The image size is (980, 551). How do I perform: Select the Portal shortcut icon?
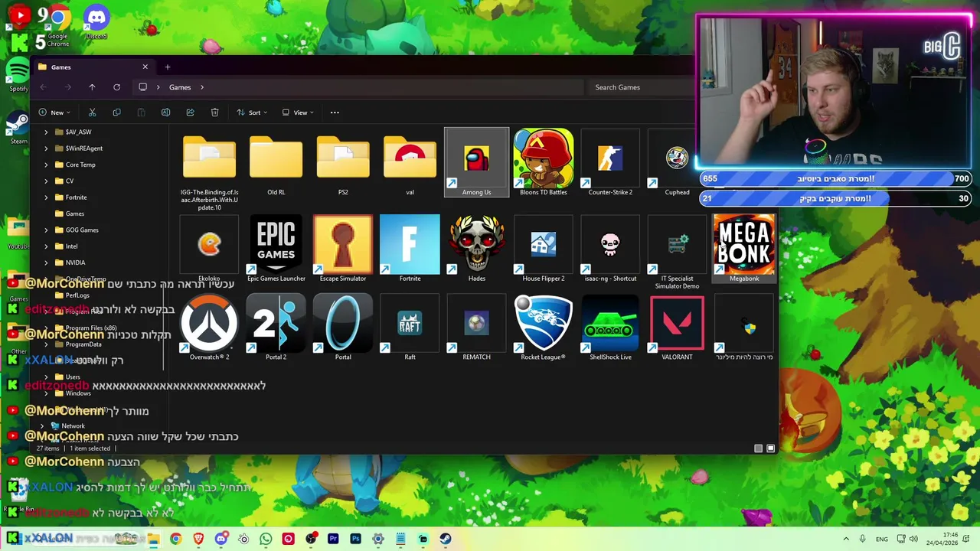[x=343, y=328]
